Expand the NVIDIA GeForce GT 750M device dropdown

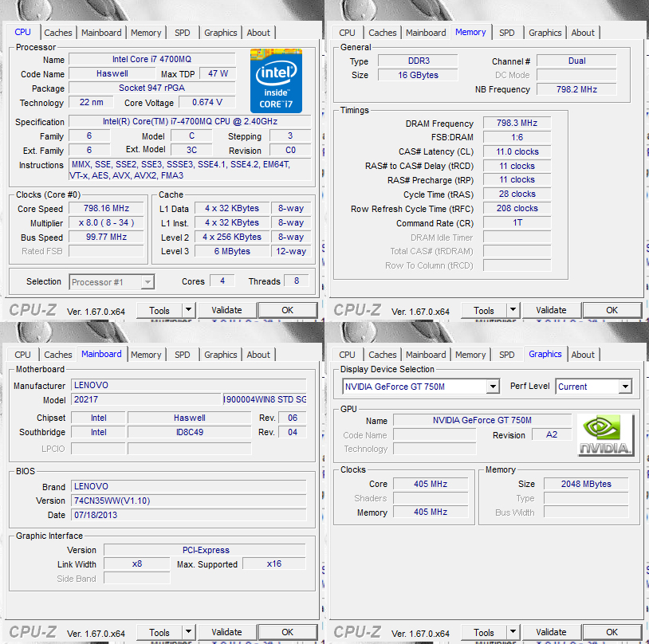(493, 387)
